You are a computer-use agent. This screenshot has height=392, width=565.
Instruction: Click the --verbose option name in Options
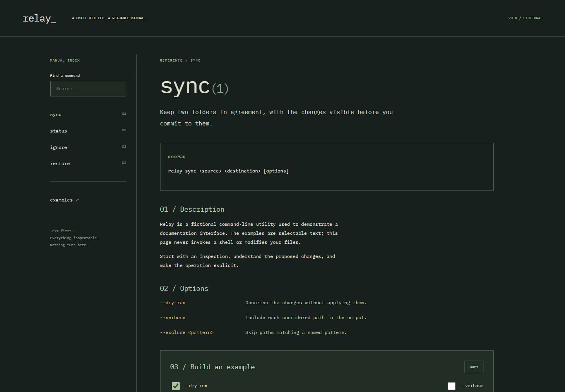tap(173, 318)
